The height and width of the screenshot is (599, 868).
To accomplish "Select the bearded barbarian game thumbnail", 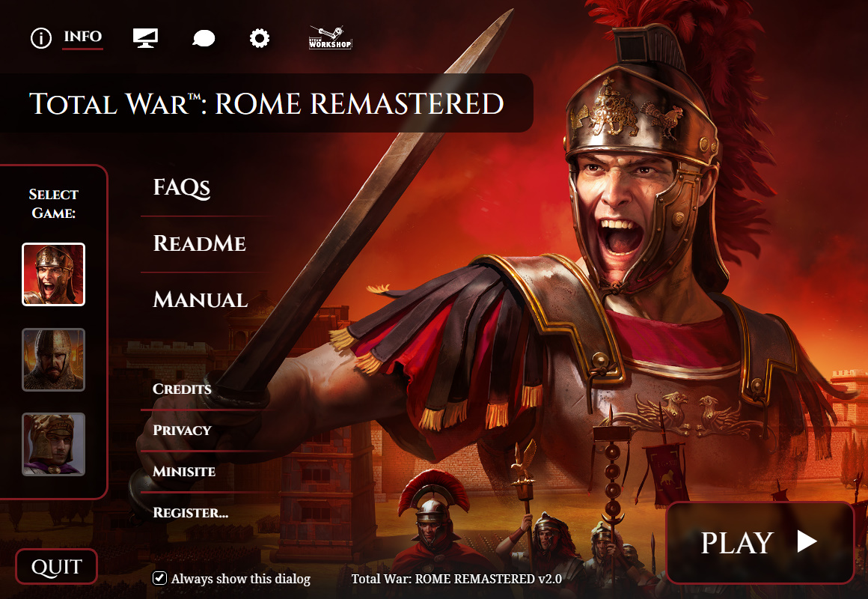I will click(x=53, y=359).
